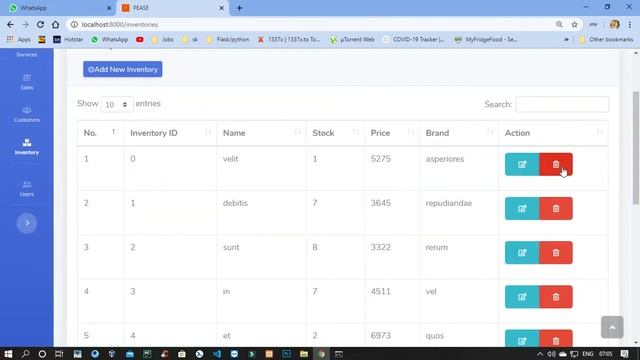The image size is (640, 360).
Task: Edit the sunt inventory row
Action: (522, 253)
